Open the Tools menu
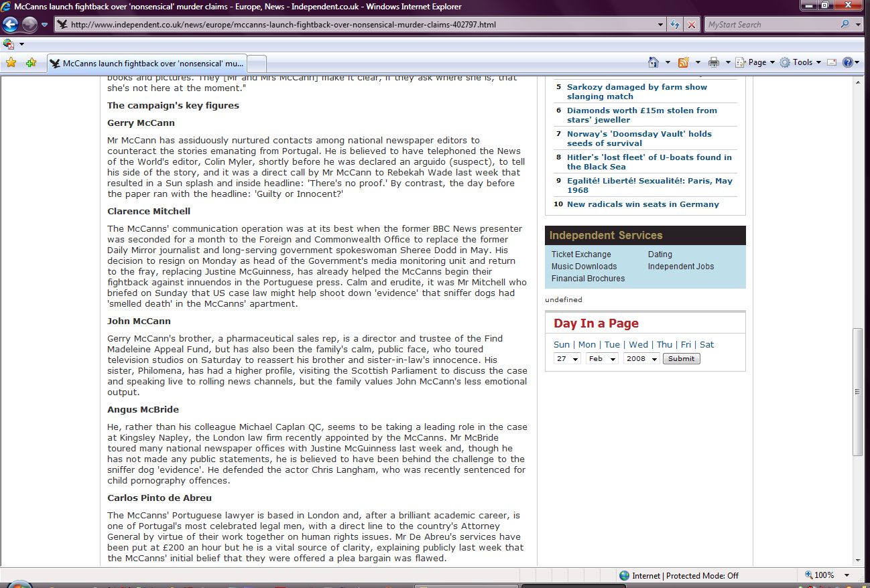The width and height of the screenshot is (870, 588). point(802,62)
